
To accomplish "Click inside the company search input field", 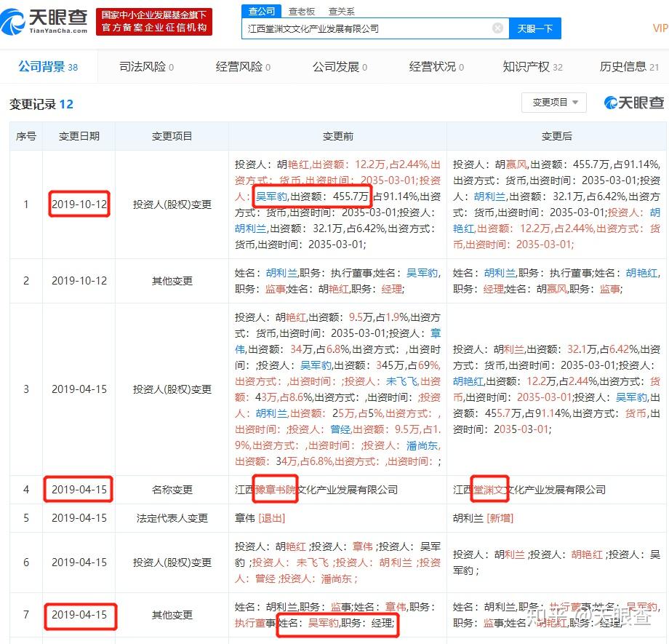I will click(x=364, y=28).
